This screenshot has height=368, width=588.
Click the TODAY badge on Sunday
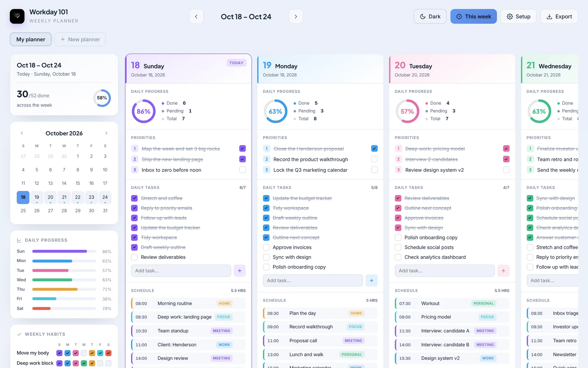coord(236,63)
